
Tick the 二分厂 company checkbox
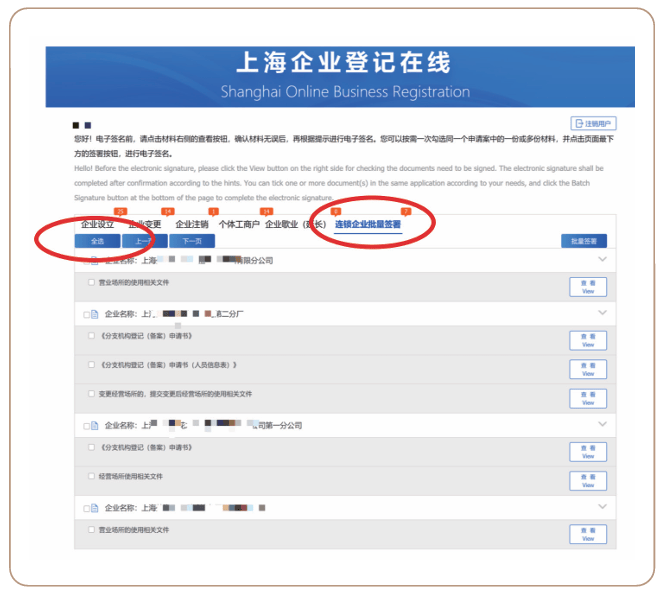[86, 315]
